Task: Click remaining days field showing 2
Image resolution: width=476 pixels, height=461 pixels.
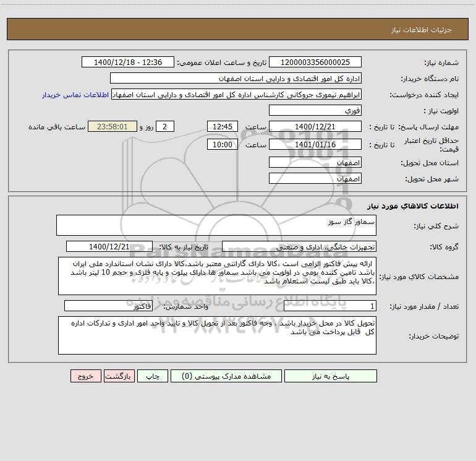Action: (x=165, y=126)
